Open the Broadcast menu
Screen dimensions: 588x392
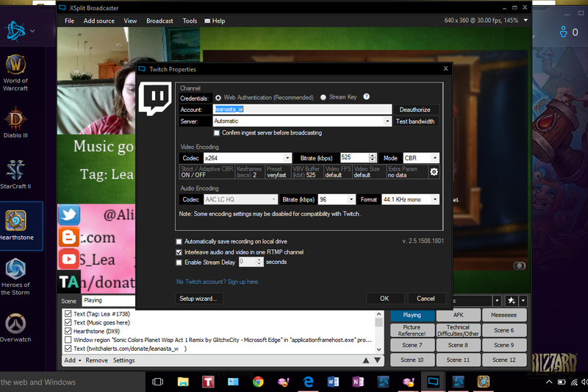[x=159, y=21]
